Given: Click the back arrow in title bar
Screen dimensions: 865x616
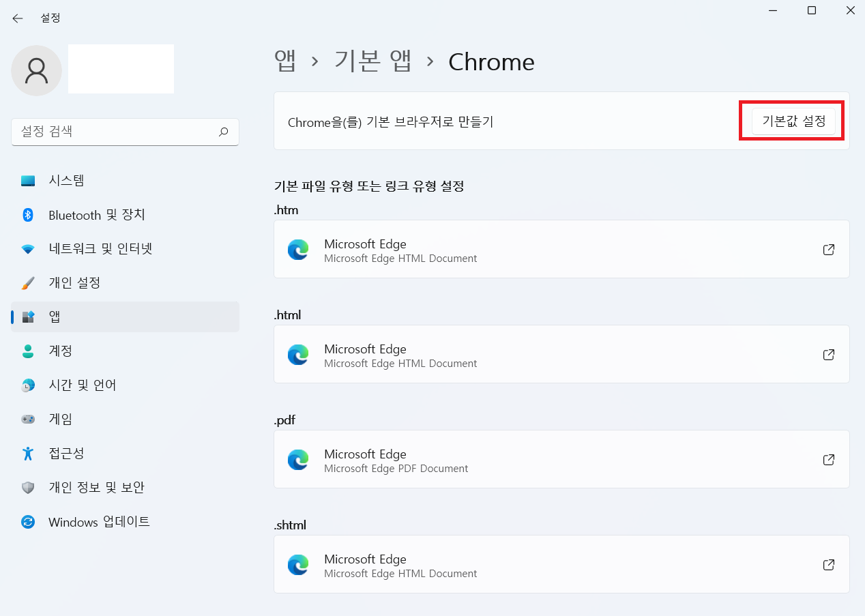Looking at the screenshot, I should tap(18, 18).
